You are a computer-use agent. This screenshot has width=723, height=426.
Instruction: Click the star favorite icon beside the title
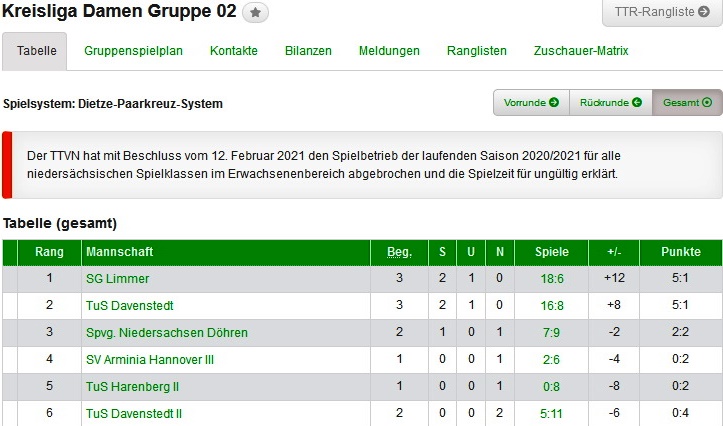256,13
